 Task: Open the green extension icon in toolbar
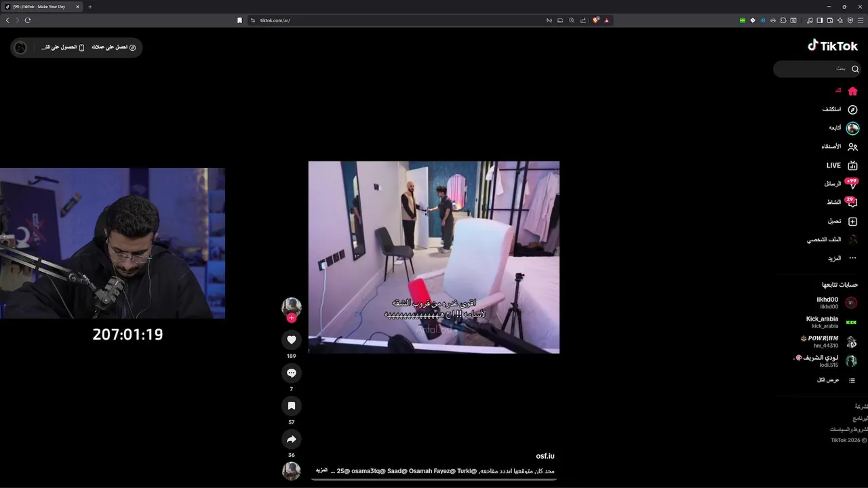pos(743,20)
